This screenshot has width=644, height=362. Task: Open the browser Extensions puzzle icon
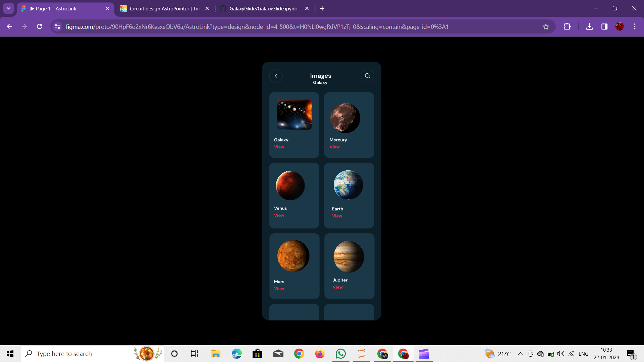(567, 27)
